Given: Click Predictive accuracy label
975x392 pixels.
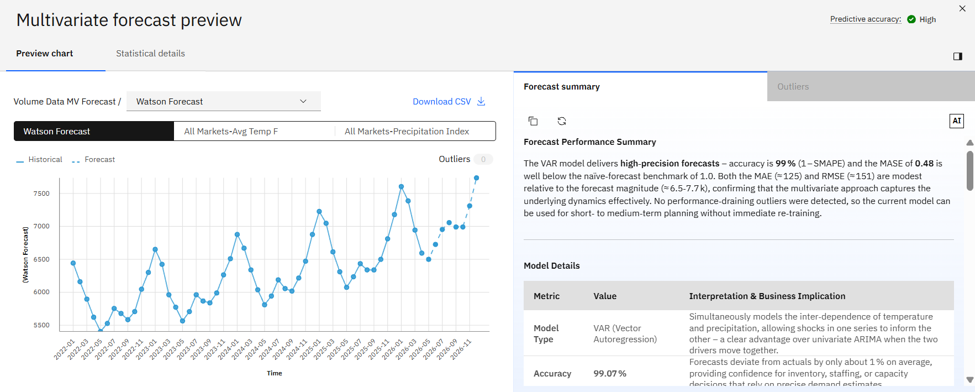Looking at the screenshot, I should tap(866, 19).
